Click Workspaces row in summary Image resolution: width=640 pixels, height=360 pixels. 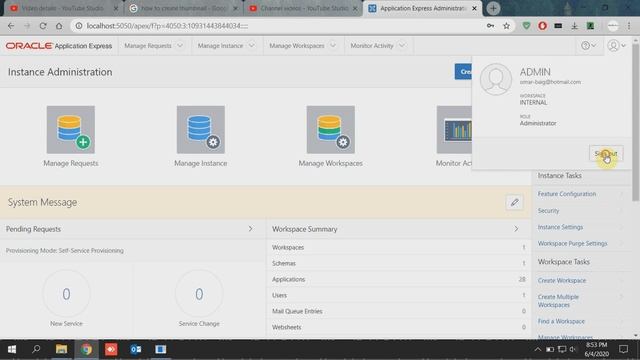399,247
